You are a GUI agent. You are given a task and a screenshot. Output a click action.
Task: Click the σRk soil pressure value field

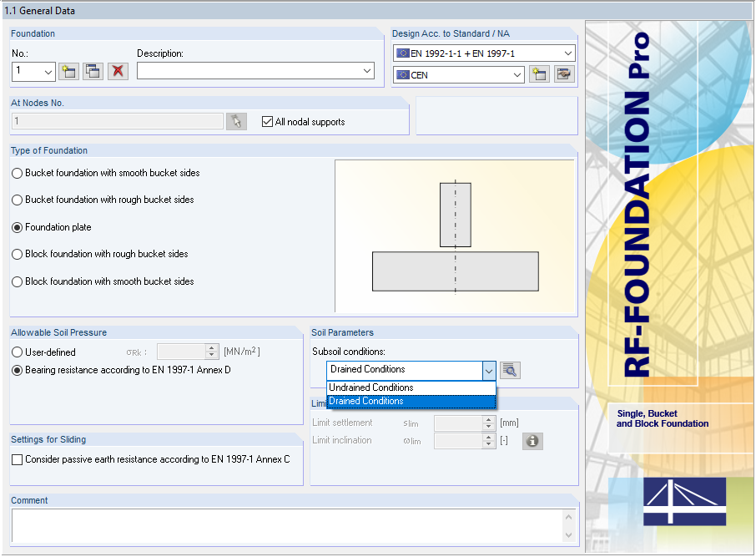(x=181, y=352)
